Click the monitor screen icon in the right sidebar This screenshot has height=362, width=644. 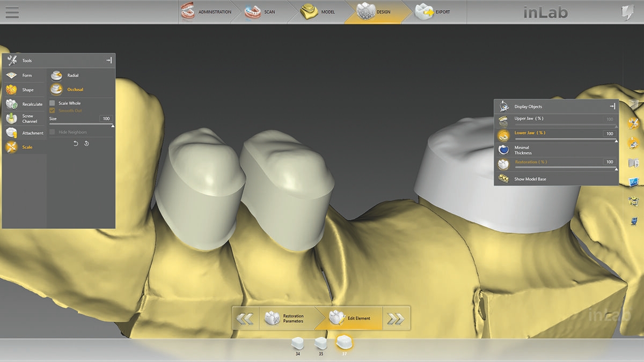(634, 182)
